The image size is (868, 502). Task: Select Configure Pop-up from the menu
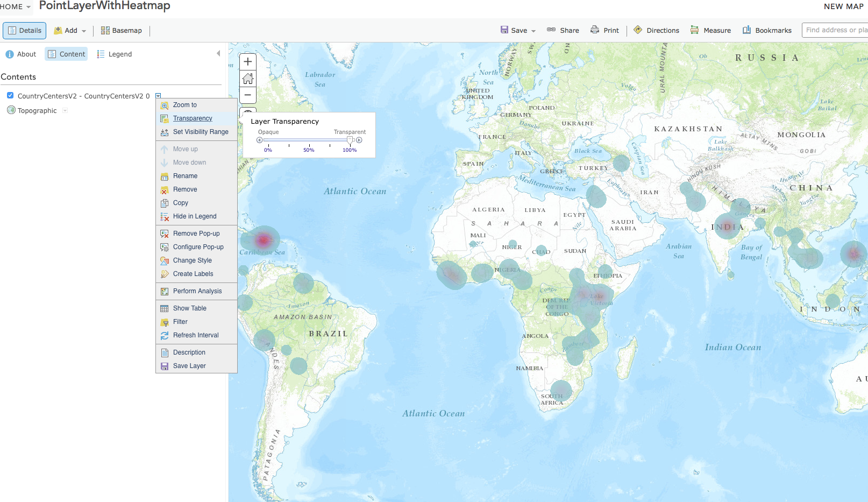click(x=164, y=247)
